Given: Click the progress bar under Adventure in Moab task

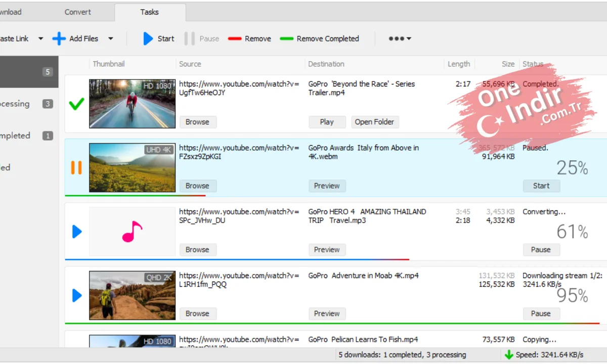Looking at the screenshot, I should point(332,324).
